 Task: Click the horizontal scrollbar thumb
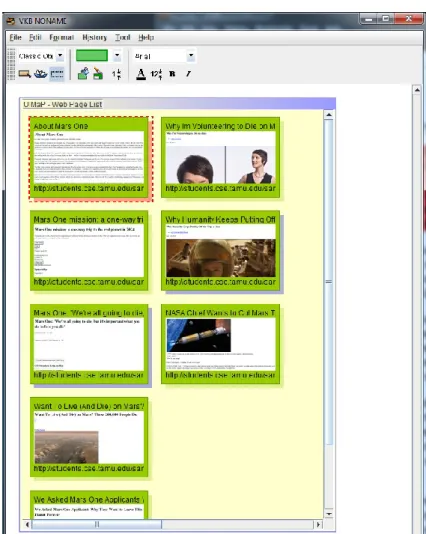pyautogui.click(x=97, y=524)
